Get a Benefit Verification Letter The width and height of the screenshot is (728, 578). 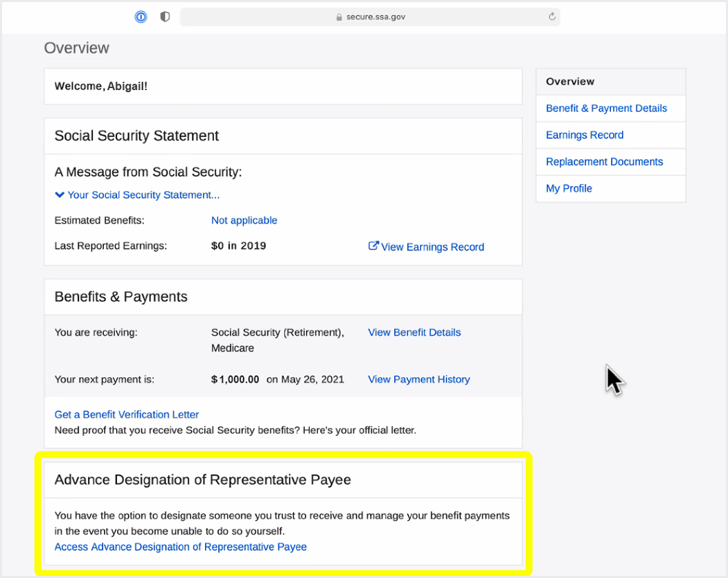127,415
